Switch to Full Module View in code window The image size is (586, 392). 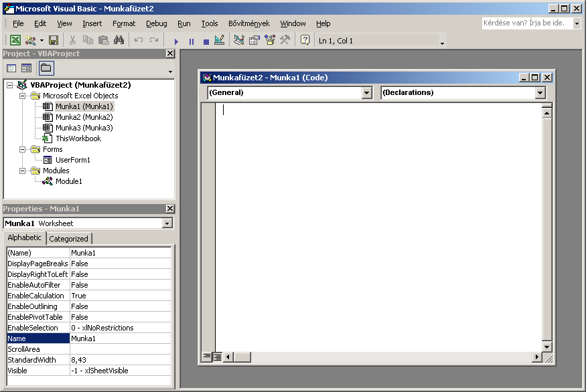tap(217, 357)
